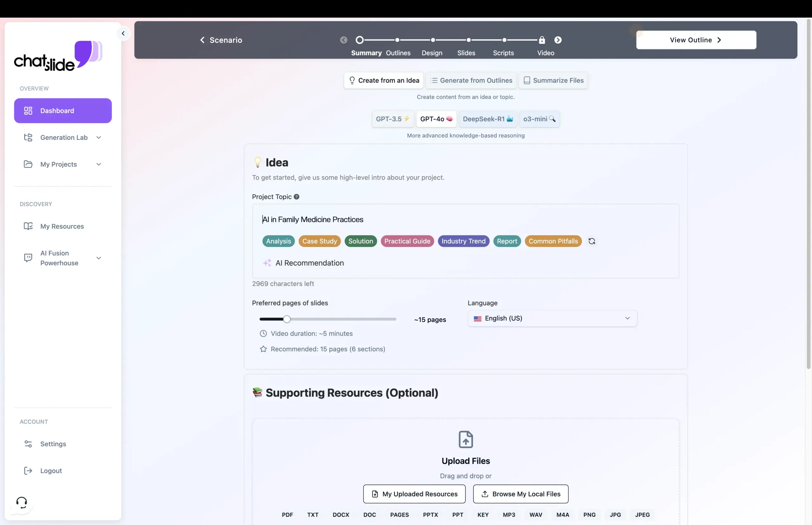Click the page scrollbar
This screenshot has width=812, height=525.
[808, 194]
